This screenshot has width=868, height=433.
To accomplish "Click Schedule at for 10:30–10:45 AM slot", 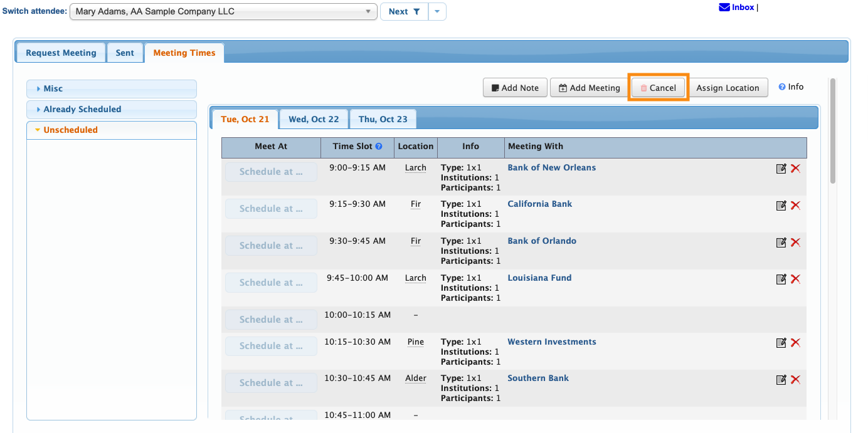I will 271,383.
